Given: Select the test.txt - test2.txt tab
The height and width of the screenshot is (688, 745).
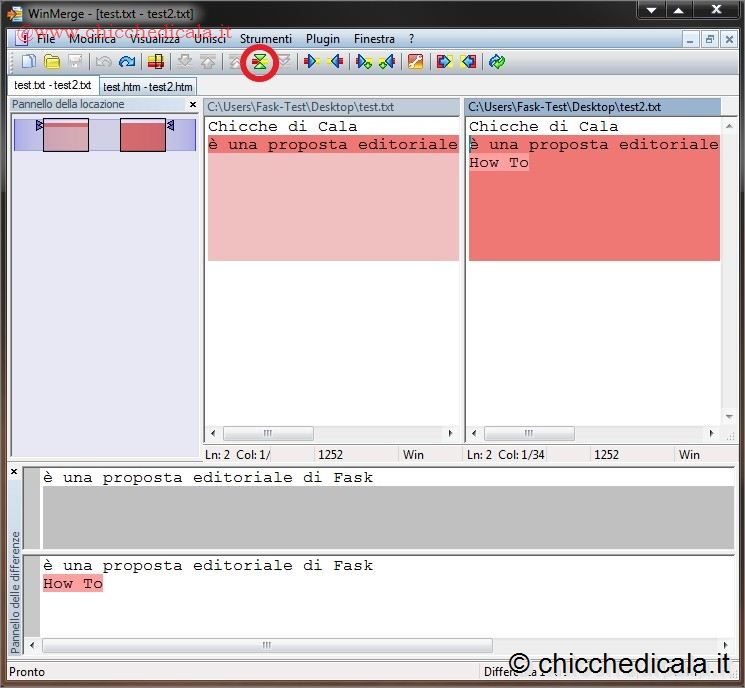Looking at the screenshot, I should [x=53, y=86].
